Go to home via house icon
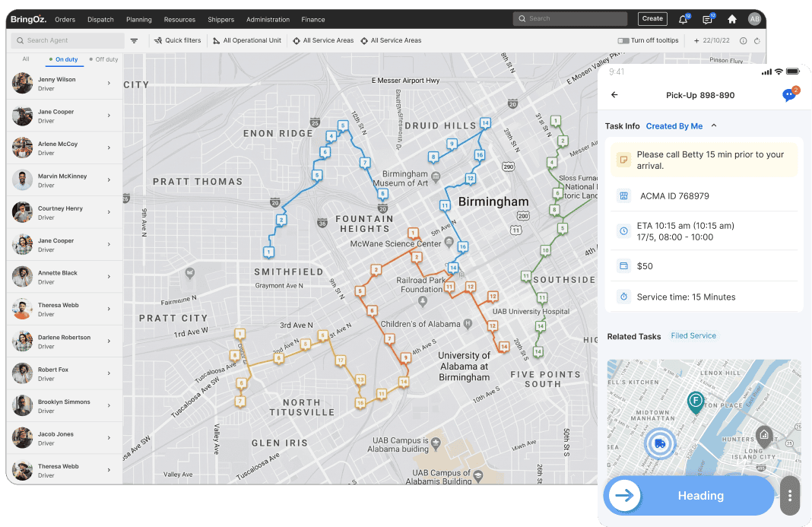This screenshot has height=527, width=812. 731,19
